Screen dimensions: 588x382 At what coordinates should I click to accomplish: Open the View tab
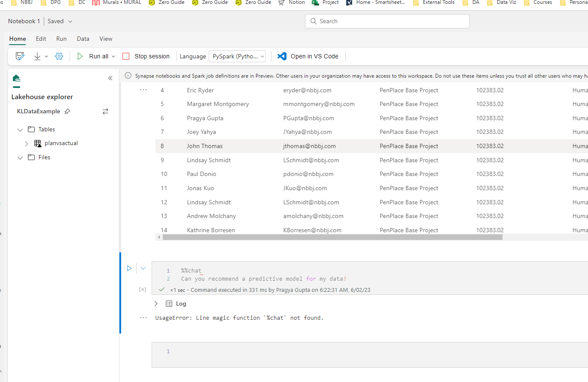106,39
